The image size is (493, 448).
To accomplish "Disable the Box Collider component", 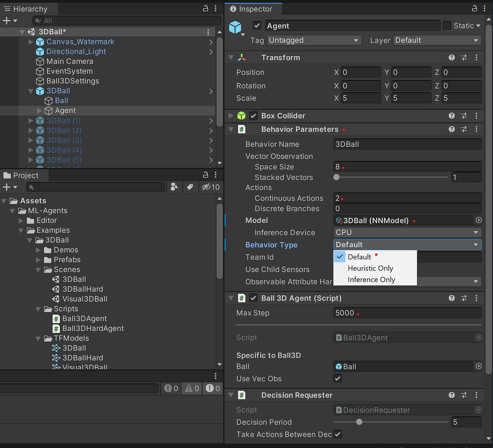I will click(x=254, y=116).
